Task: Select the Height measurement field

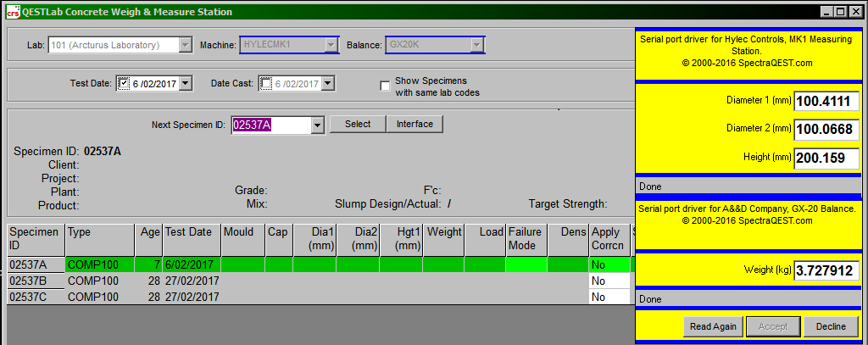Action: [826, 158]
